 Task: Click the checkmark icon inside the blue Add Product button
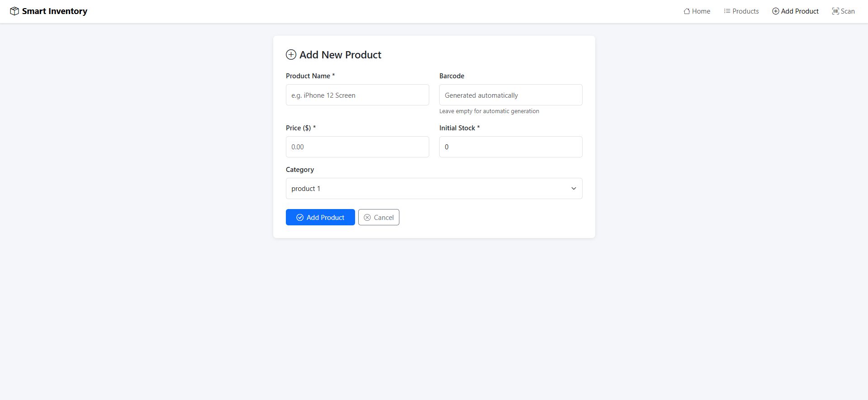300,218
